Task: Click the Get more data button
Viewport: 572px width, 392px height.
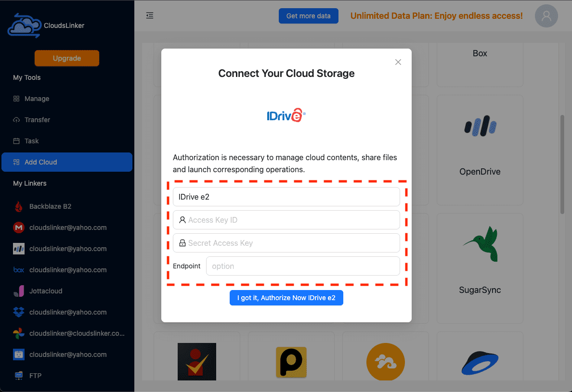Action: (309, 16)
